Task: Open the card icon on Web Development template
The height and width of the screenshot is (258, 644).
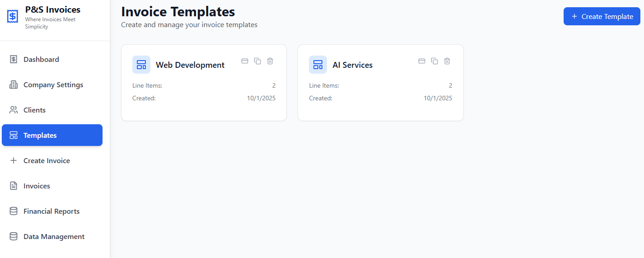Action: tap(245, 61)
